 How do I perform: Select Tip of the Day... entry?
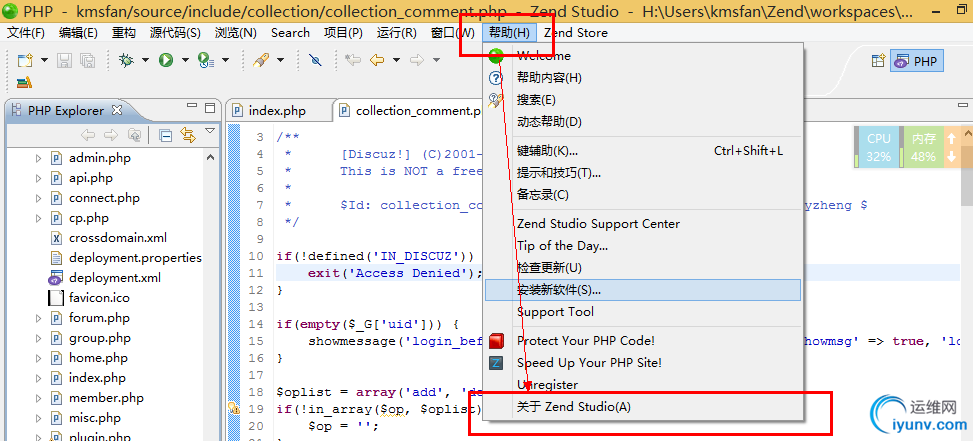pyautogui.click(x=643, y=246)
